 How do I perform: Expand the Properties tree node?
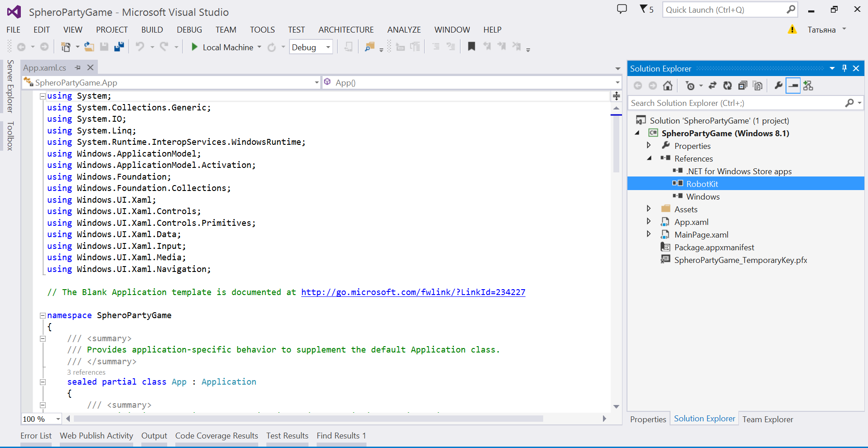pyautogui.click(x=649, y=145)
